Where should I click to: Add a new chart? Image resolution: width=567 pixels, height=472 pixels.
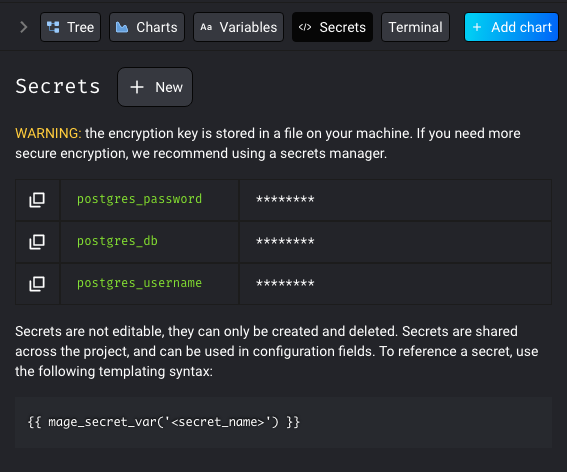click(511, 27)
